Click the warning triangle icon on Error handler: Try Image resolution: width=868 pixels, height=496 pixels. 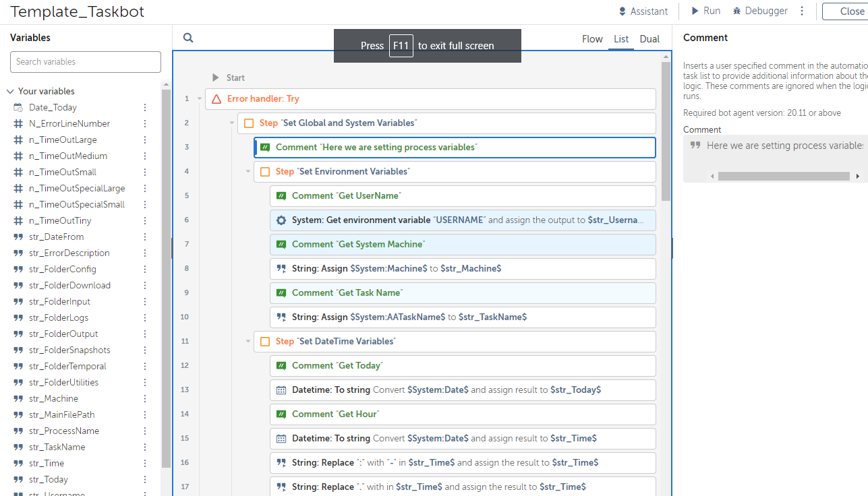click(216, 99)
